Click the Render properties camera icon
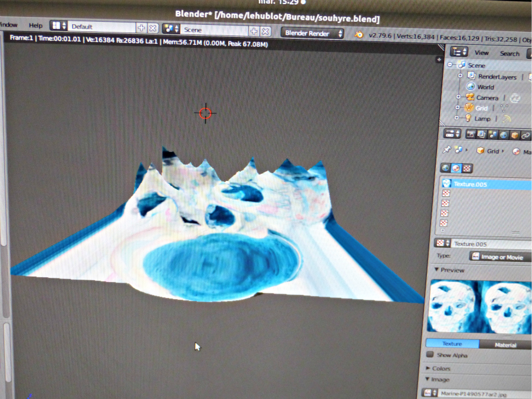532x399 pixels. pyautogui.click(x=471, y=134)
